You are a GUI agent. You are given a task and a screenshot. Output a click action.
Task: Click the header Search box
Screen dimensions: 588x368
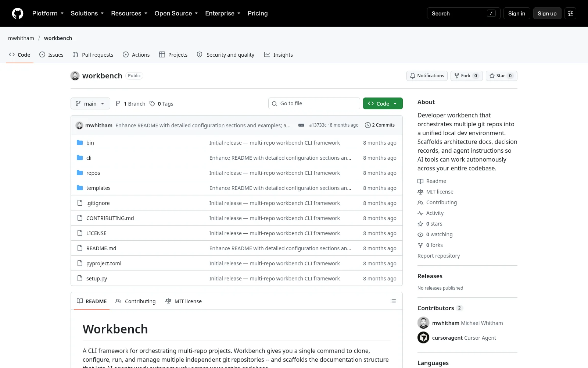coord(464,13)
